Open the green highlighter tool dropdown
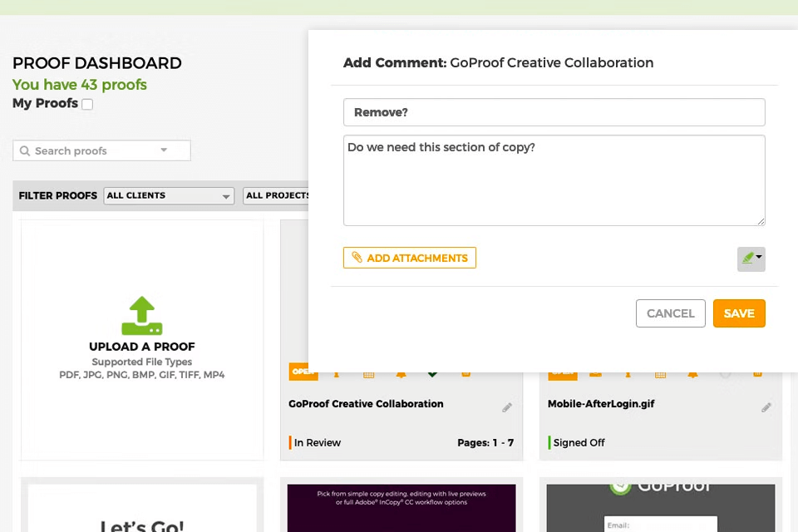Viewport: 798px width, 532px height. click(x=751, y=259)
